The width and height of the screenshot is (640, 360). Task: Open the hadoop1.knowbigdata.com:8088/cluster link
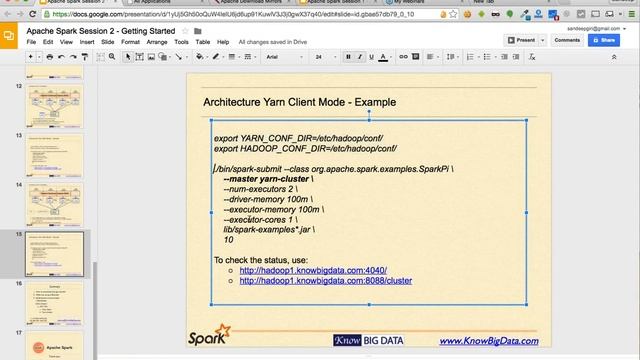(326, 281)
